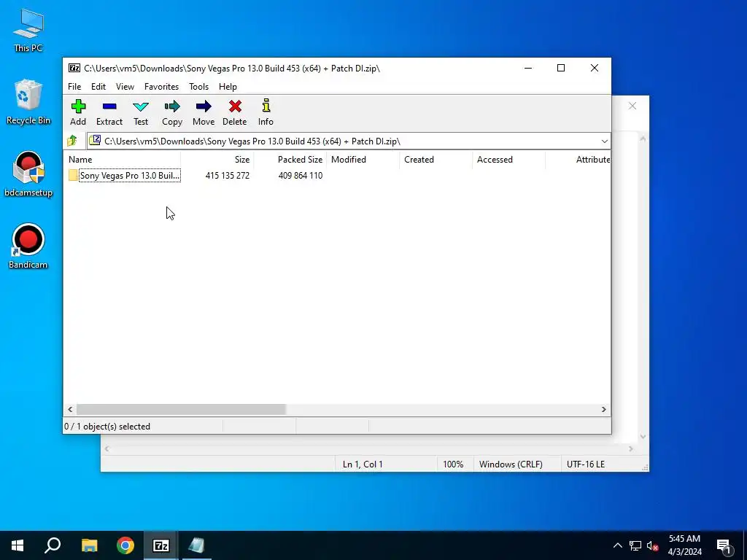The image size is (747, 560).
Task: Minimize the 7-Zip window
Action: click(528, 68)
